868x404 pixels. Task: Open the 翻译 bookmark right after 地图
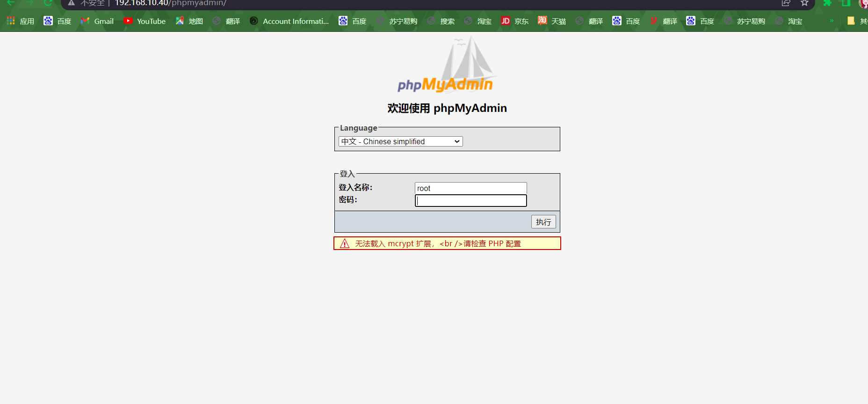click(226, 21)
